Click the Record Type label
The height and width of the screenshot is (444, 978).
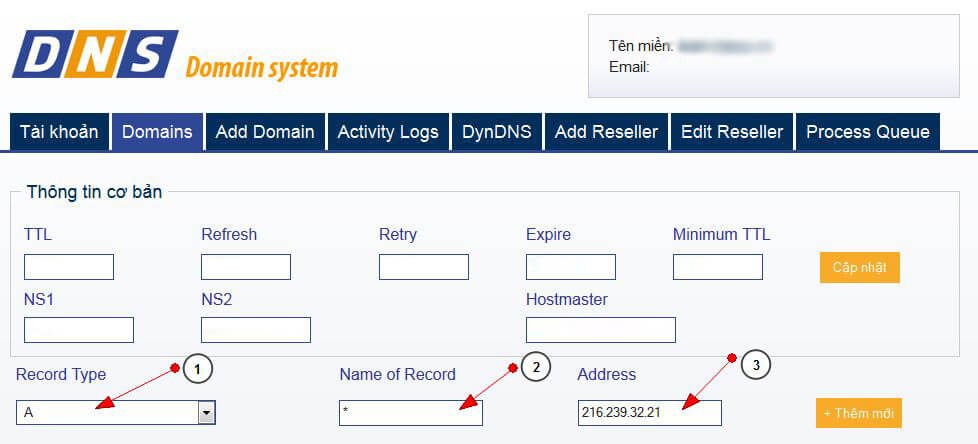click(61, 375)
